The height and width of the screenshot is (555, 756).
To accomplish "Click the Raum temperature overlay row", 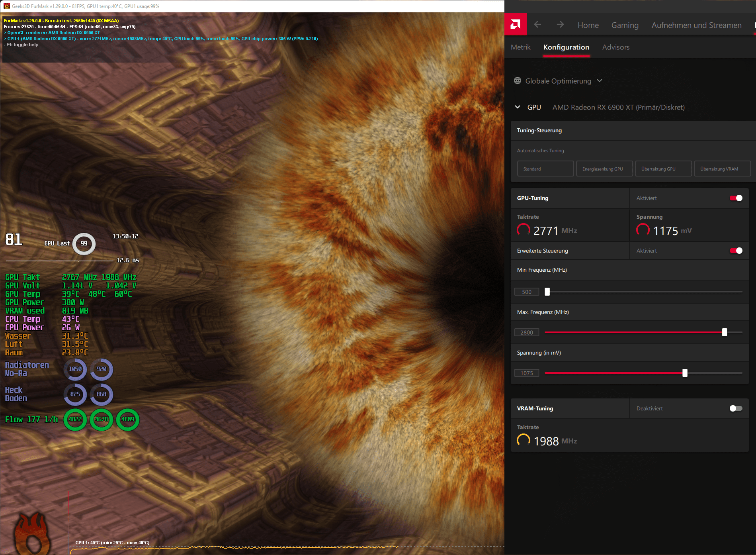I will pyautogui.click(x=47, y=353).
